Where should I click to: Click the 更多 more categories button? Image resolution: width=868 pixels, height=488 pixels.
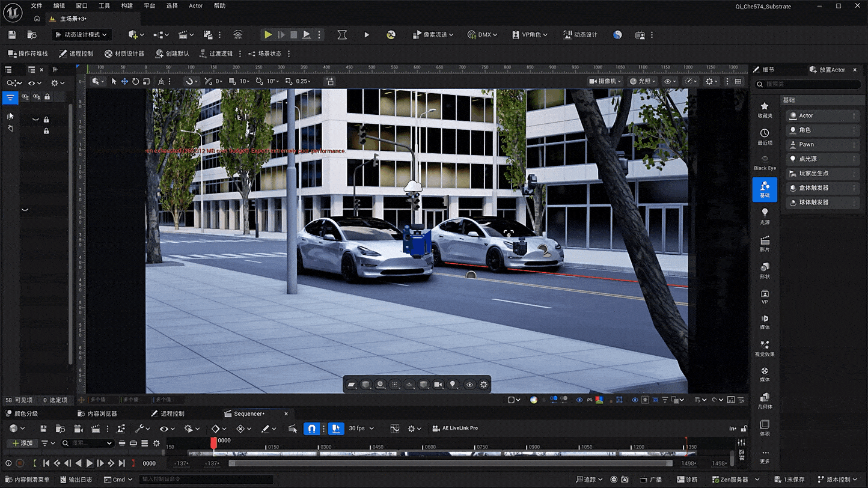(765, 456)
